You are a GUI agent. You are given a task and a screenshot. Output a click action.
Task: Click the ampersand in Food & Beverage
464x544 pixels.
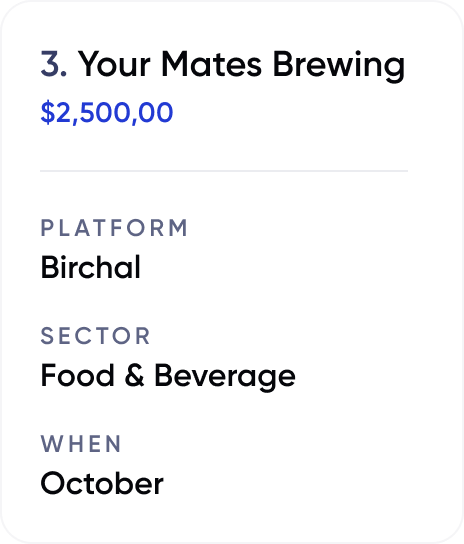click(134, 375)
